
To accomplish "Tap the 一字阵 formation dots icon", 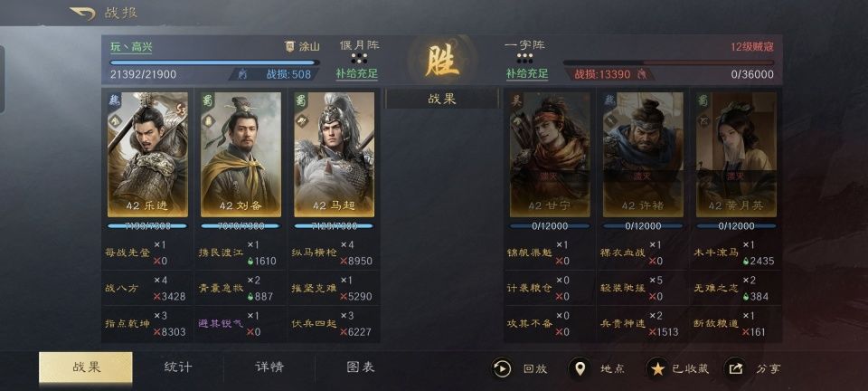I will point(524,58).
